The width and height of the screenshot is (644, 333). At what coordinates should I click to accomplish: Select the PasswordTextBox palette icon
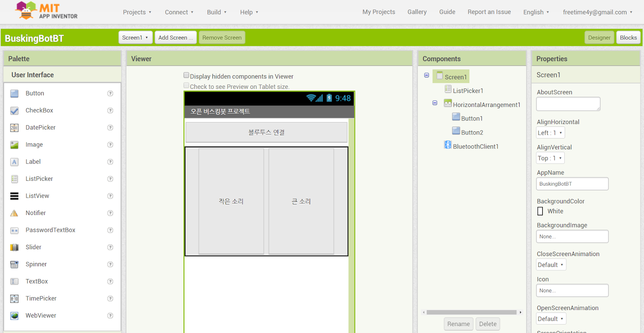click(x=14, y=230)
